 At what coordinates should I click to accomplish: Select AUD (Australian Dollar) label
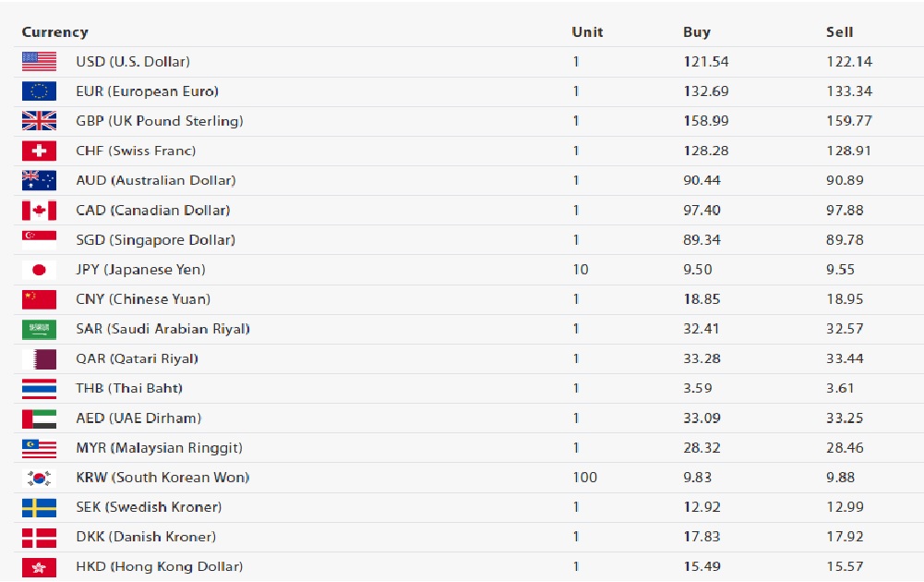[156, 180]
